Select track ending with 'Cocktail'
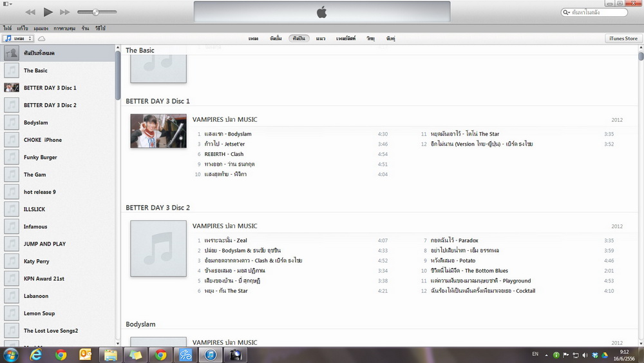The height and width of the screenshot is (363, 644). (x=518, y=291)
